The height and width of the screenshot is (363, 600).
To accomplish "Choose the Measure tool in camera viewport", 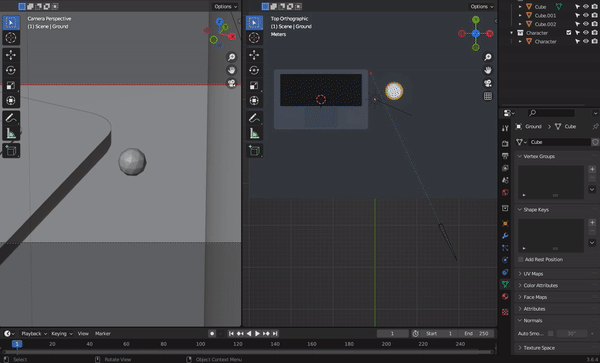I will 11,133.
